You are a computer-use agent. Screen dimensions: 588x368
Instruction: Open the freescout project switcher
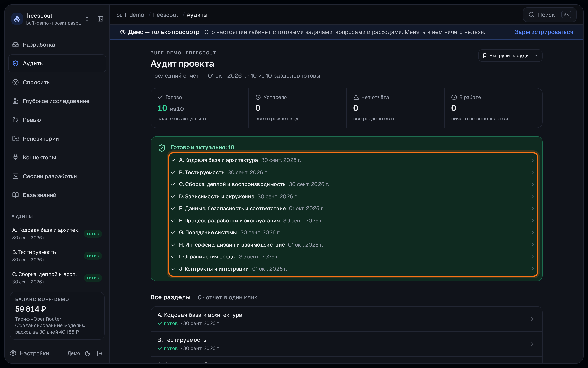pos(87,19)
